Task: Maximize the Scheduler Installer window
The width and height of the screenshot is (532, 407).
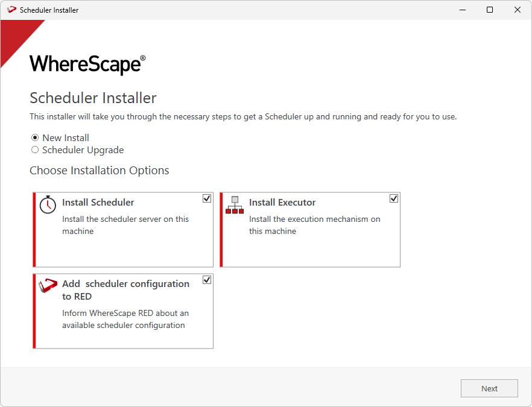Action: [x=490, y=10]
